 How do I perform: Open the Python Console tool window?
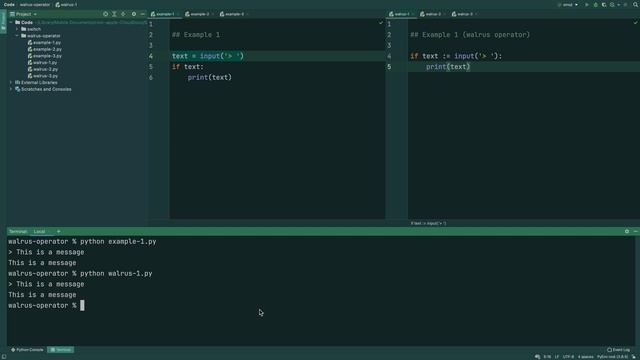pyautogui.click(x=27, y=350)
